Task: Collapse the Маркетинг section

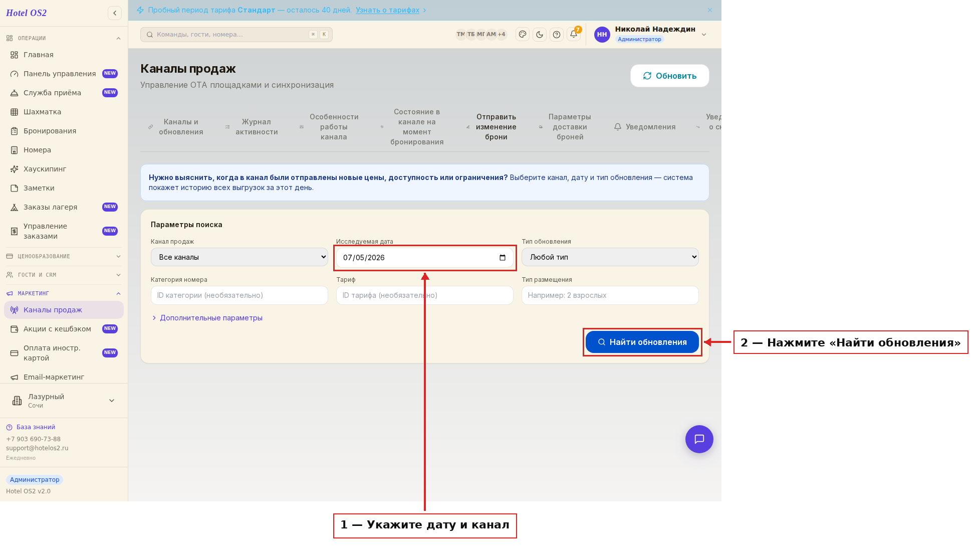Action: (x=64, y=293)
